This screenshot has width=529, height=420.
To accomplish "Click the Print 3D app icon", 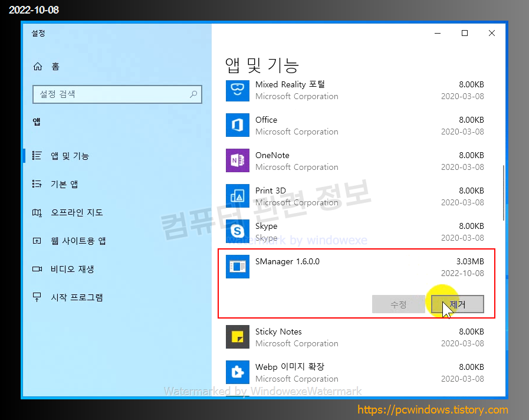I will pyautogui.click(x=238, y=196).
